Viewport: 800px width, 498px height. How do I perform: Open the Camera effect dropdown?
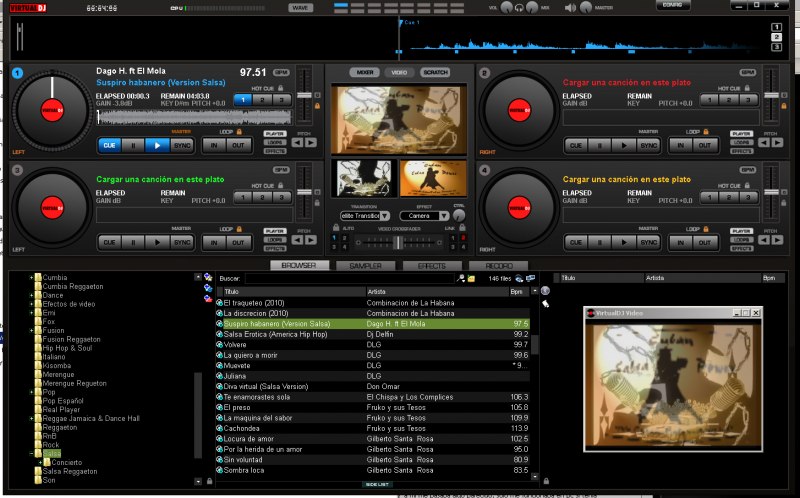point(443,216)
